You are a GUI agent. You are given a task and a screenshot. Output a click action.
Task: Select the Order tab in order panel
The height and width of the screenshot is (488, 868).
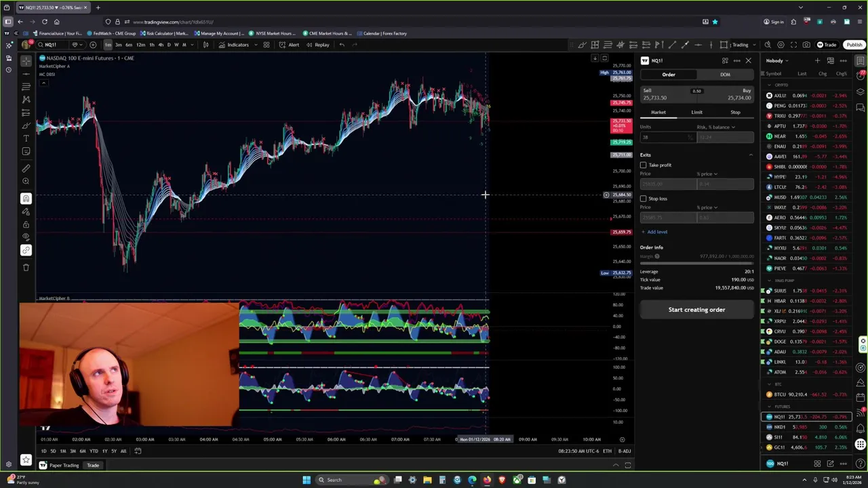669,75
